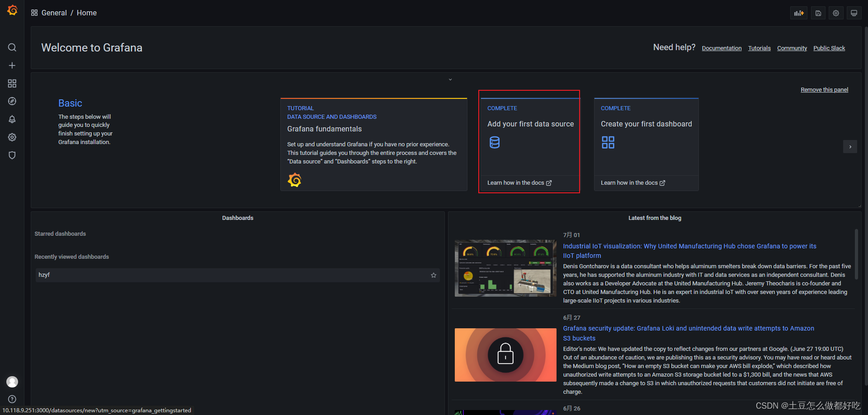
Task: Click the 6月 27 blog date
Action: pos(571,317)
